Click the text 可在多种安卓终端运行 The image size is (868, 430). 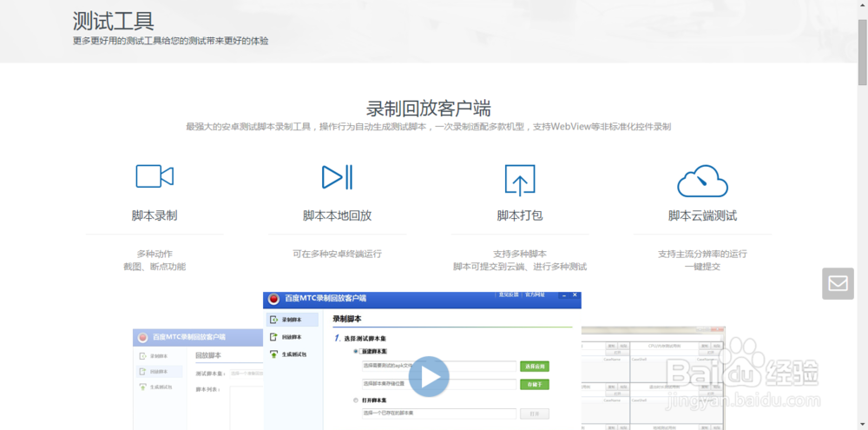click(x=337, y=254)
